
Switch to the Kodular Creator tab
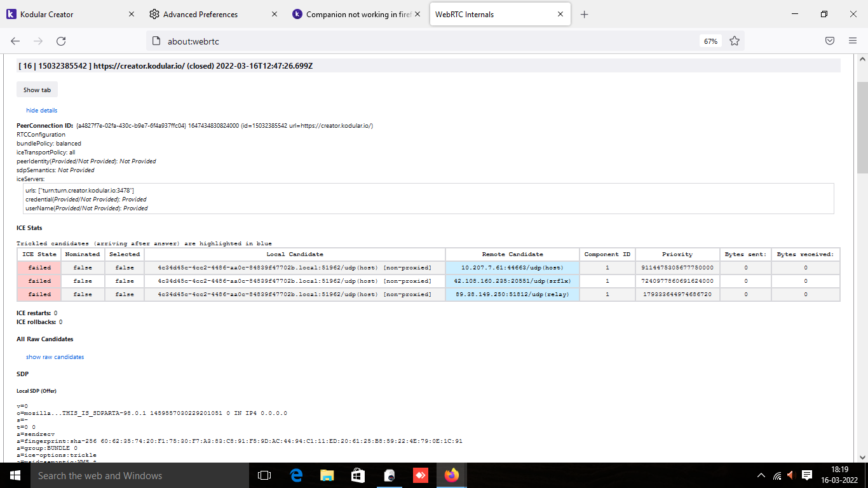pos(71,15)
